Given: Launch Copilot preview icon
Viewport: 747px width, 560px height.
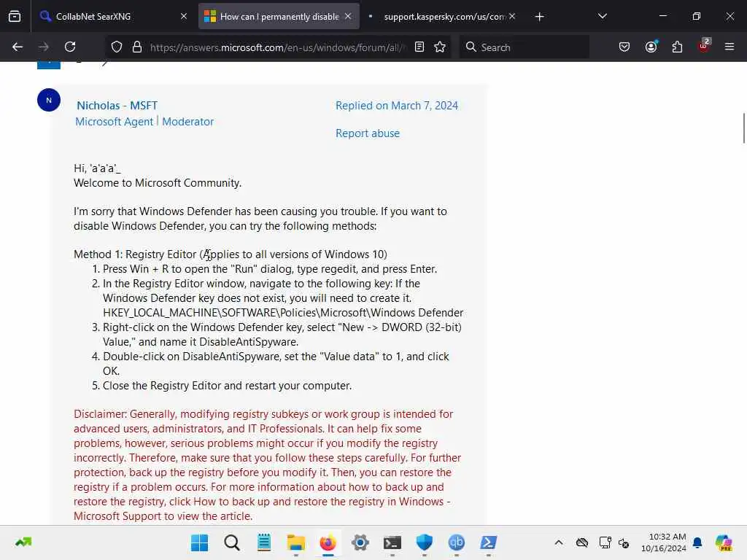Looking at the screenshot, I should [x=724, y=542].
